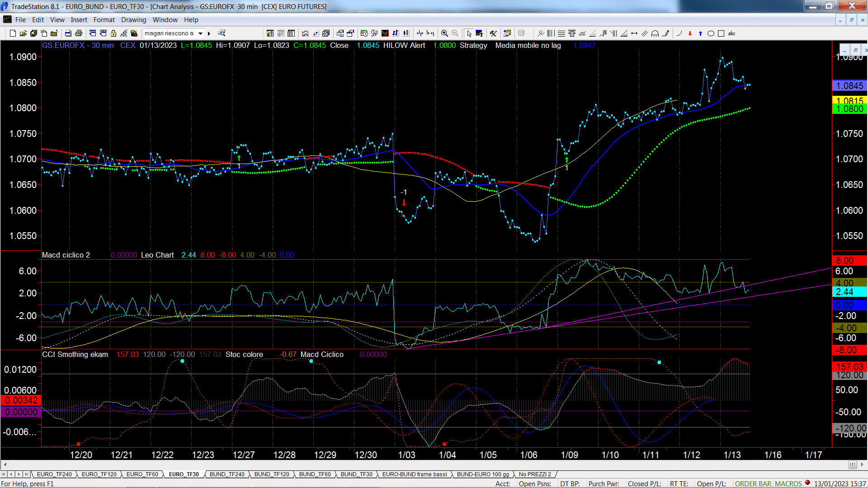Switch to the BUND_TF240 tab

pos(227,474)
